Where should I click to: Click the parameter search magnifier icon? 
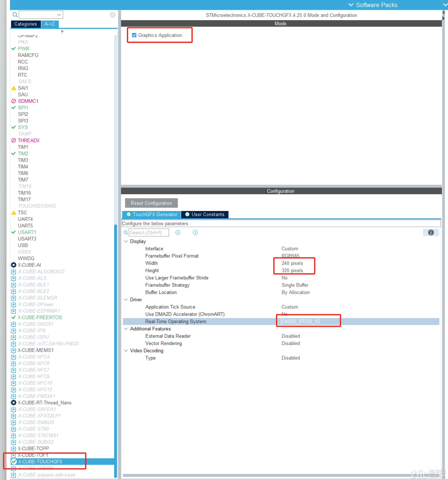pyautogui.click(x=126, y=232)
